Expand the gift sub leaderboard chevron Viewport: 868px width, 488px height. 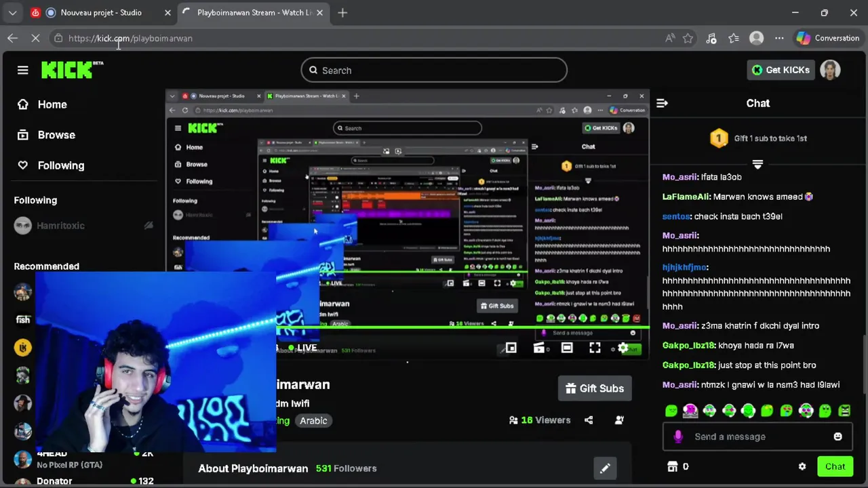click(x=757, y=164)
